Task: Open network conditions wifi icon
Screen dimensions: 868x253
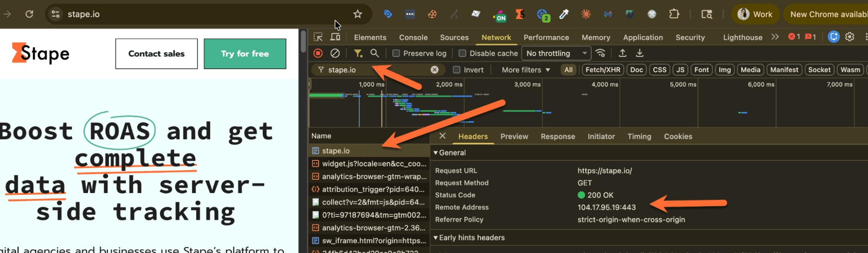Action: click(x=601, y=53)
